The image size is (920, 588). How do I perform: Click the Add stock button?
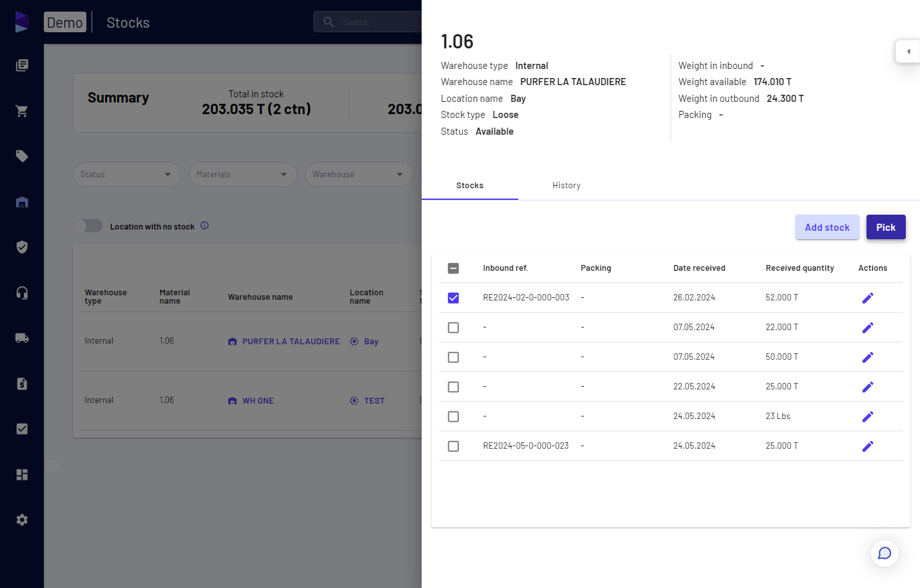tap(827, 227)
